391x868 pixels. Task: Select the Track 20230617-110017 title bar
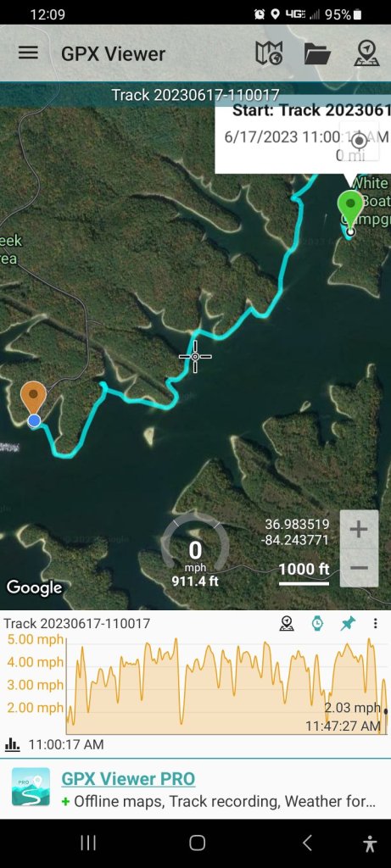(x=195, y=95)
